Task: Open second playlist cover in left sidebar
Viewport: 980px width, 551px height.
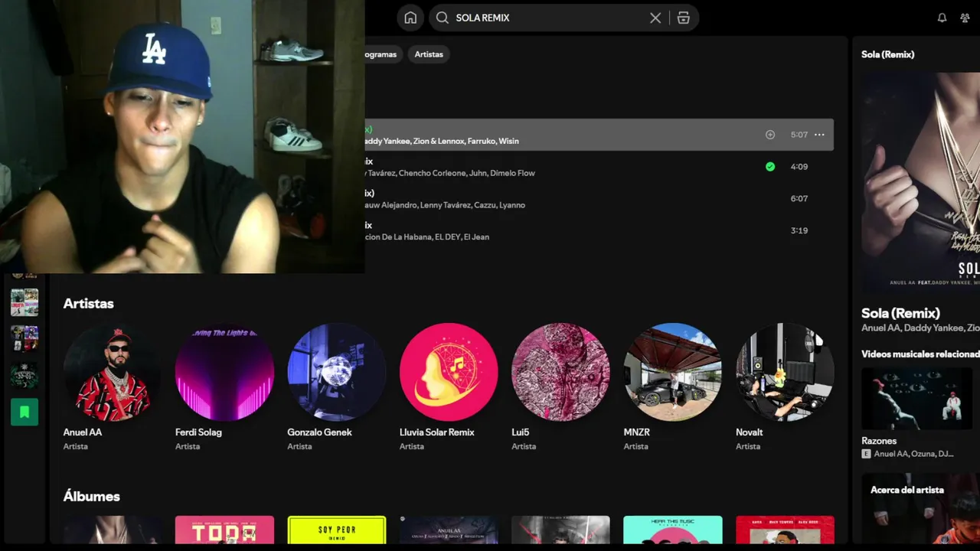Action: click(24, 339)
